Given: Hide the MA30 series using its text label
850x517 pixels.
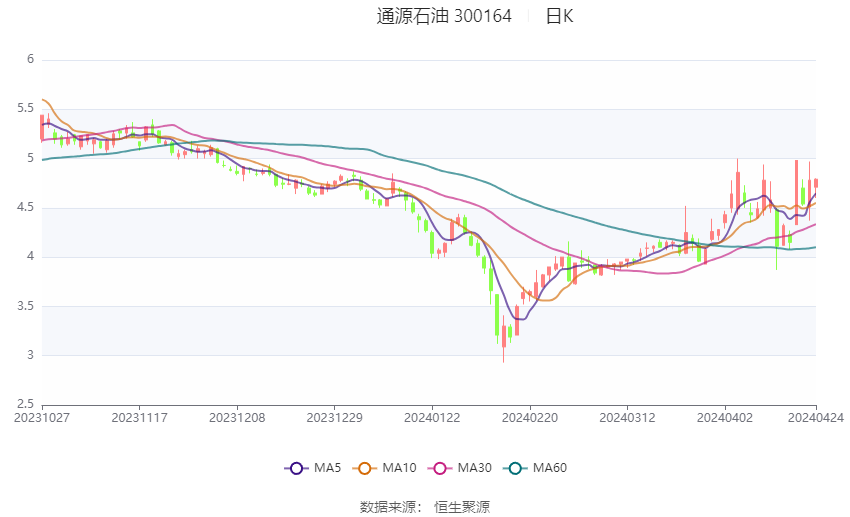Looking at the screenshot, I should 473,468.
